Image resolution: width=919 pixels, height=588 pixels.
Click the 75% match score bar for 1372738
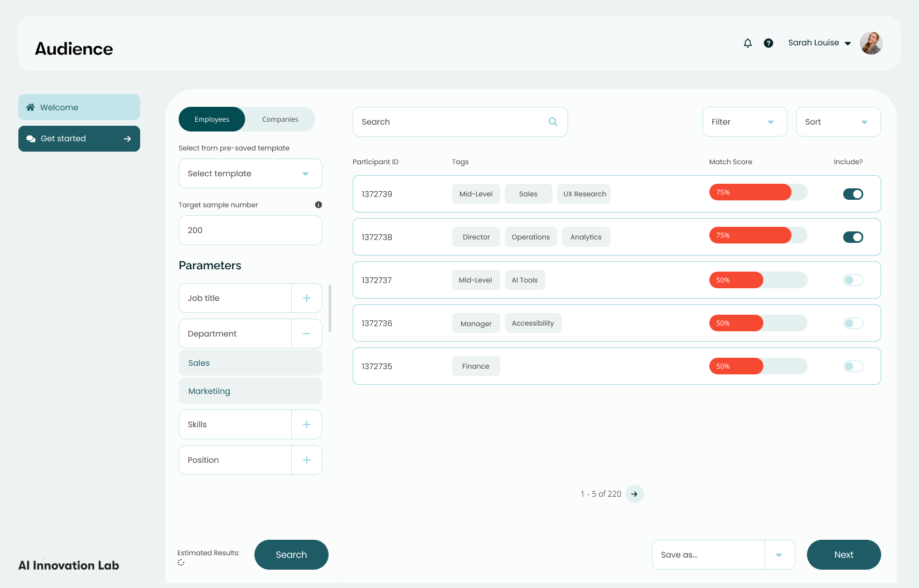point(750,235)
